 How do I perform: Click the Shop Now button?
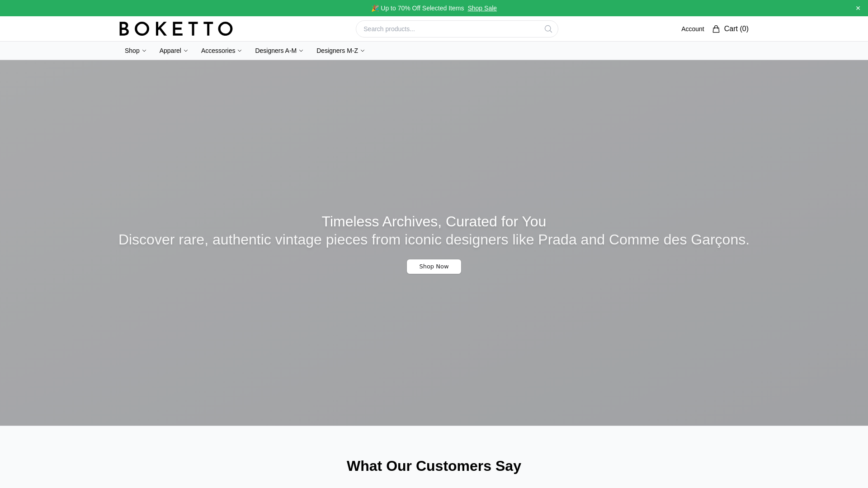click(x=434, y=267)
